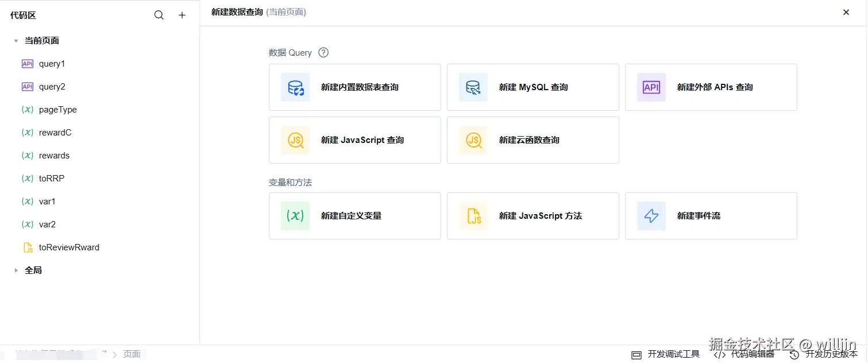Open the toRRP variable
The image size is (868, 364).
pyautogui.click(x=52, y=179)
